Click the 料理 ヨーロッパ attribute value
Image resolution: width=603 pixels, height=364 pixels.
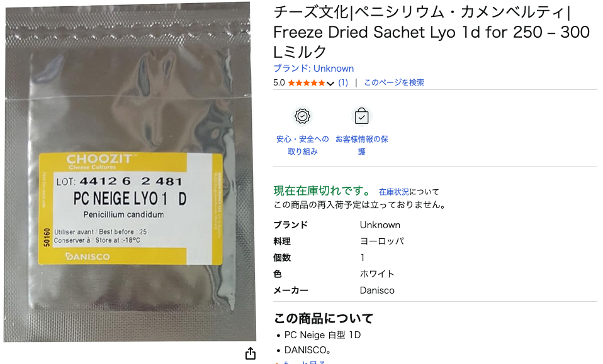coord(382,241)
